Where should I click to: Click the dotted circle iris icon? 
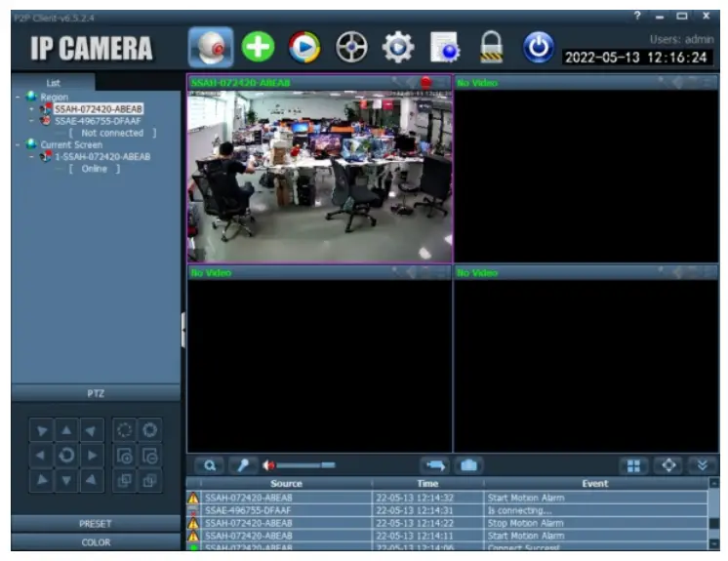[x=125, y=430]
